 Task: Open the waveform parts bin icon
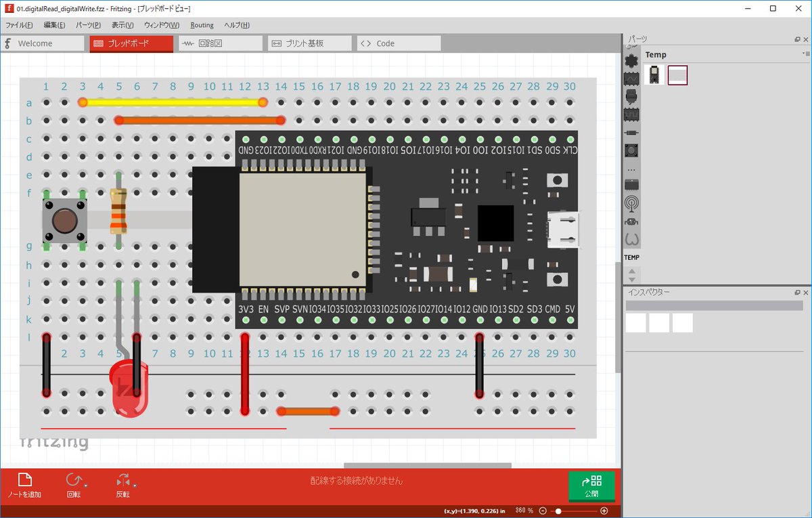pos(631,79)
